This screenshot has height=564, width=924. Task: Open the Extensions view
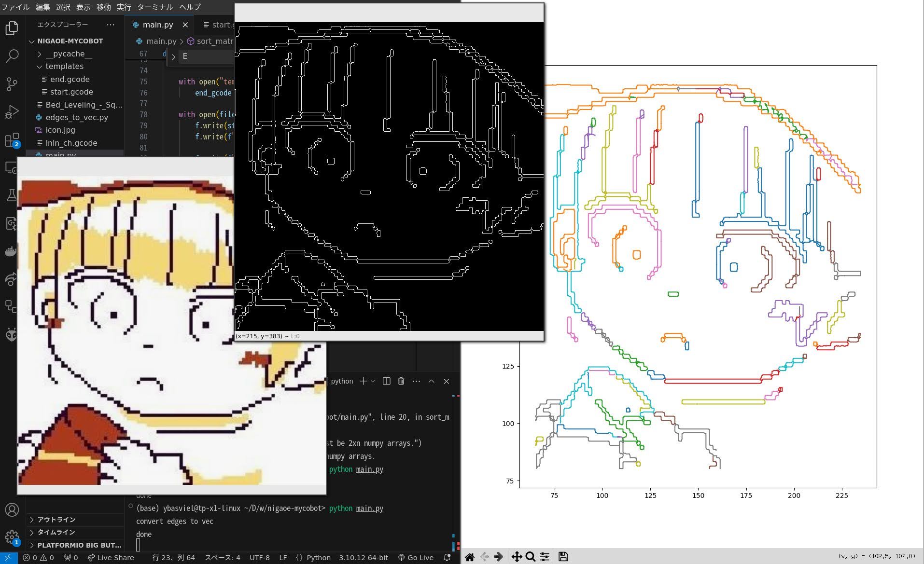pyautogui.click(x=12, y=140)
